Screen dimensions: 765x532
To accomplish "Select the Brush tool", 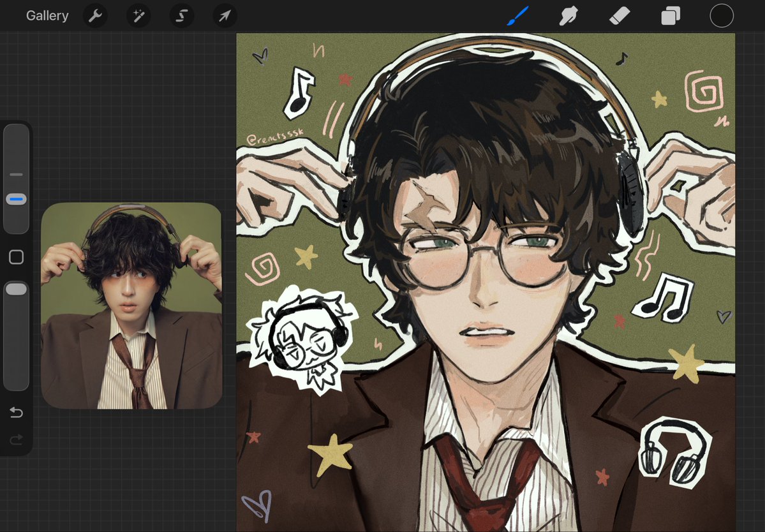I will click(x=517, y=15).
